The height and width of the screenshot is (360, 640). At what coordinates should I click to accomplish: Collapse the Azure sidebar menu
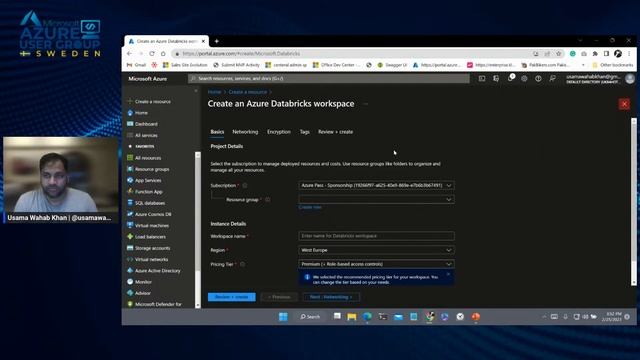(x=196, y=91)
